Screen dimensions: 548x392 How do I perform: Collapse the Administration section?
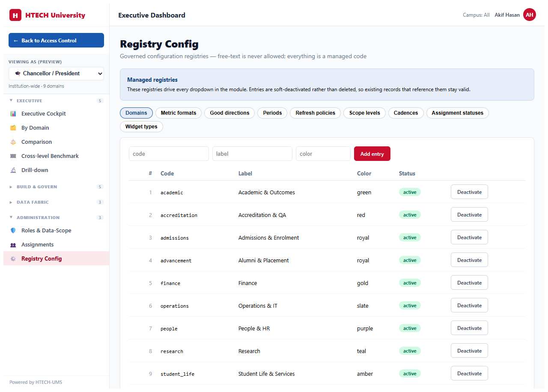click(56, 218)
